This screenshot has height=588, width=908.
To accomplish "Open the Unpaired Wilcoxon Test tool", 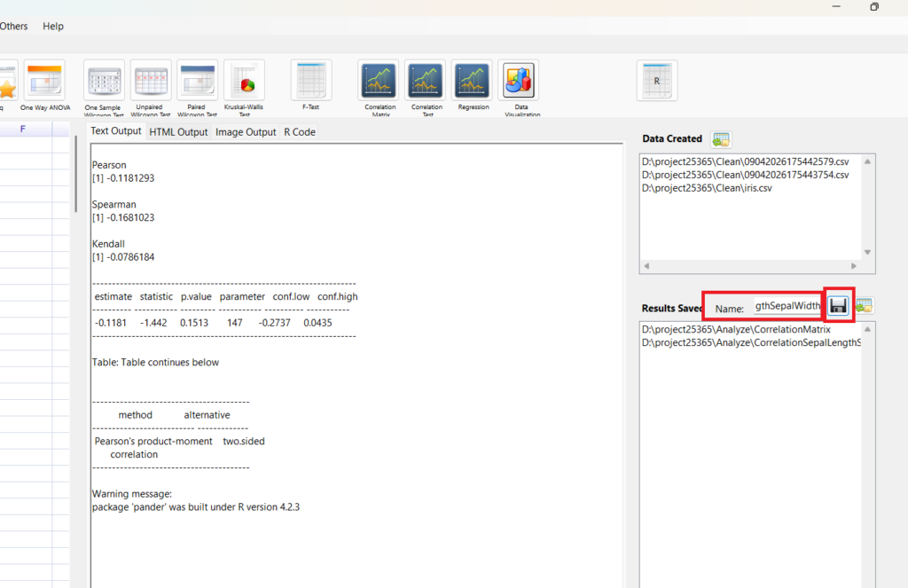I will (x=151, y=82).
